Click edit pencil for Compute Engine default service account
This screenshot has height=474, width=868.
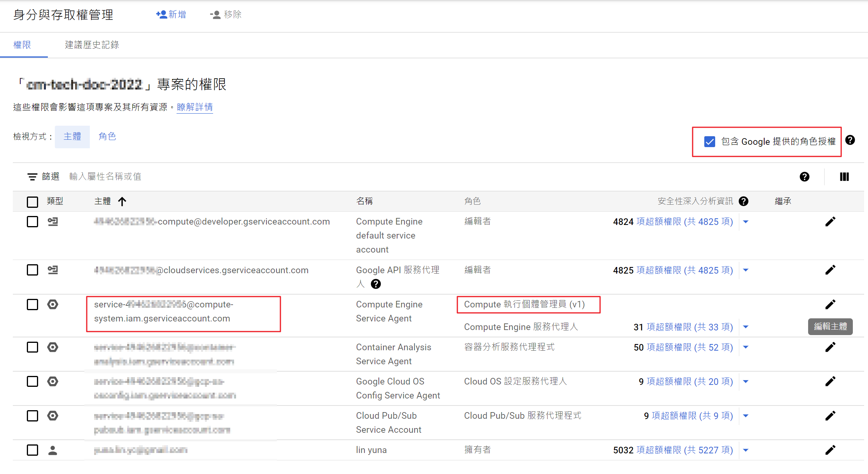[x=830, y=221]
